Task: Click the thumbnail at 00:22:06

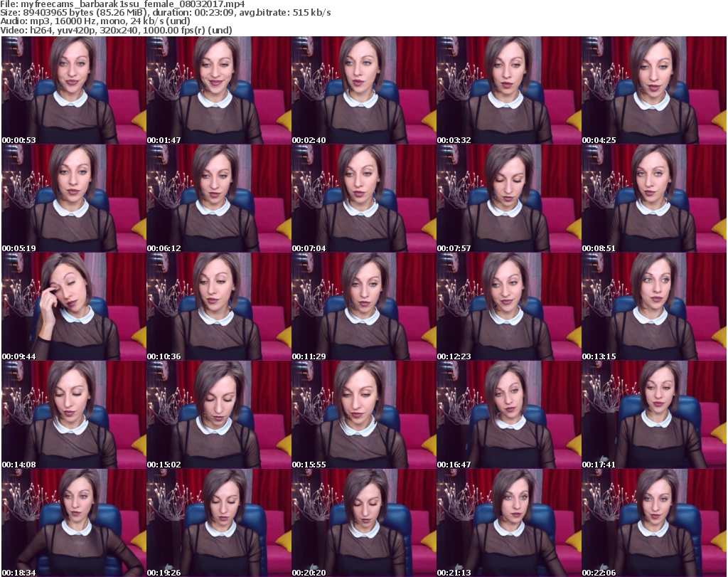Action: click(654, 523)
